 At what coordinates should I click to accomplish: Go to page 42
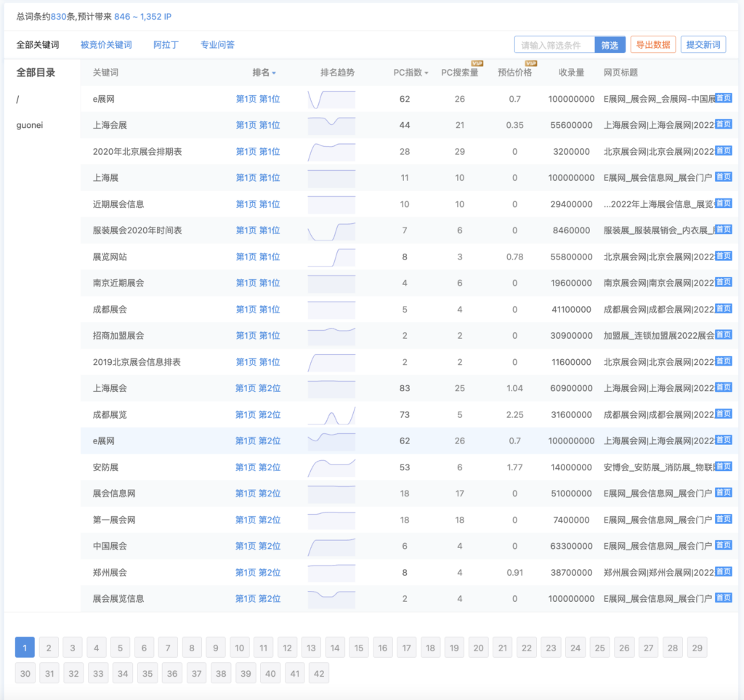click(319, 673)
